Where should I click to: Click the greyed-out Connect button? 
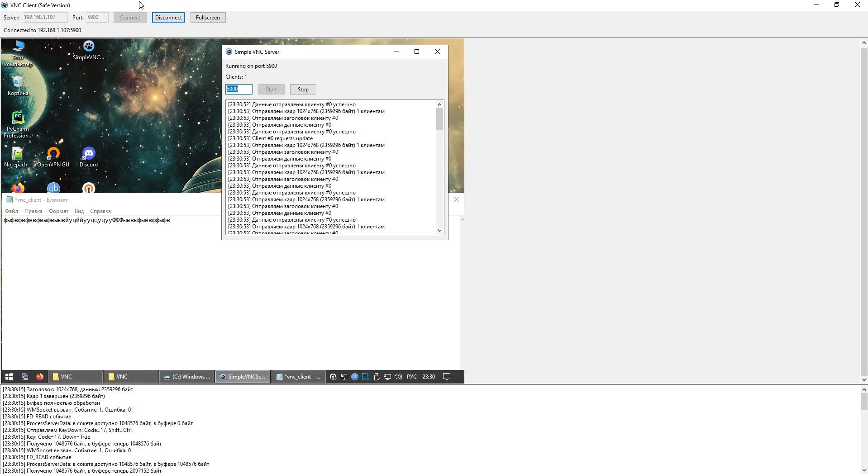tap(130, 18)
